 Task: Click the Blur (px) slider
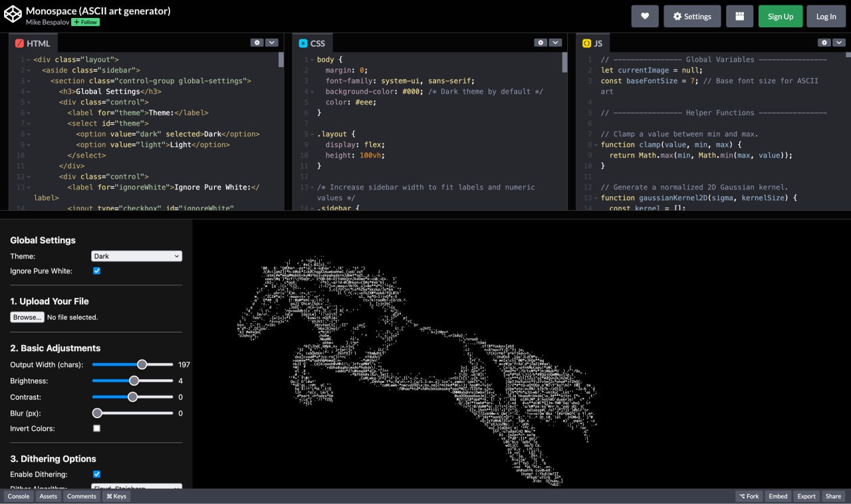click(x=132, y=413)
